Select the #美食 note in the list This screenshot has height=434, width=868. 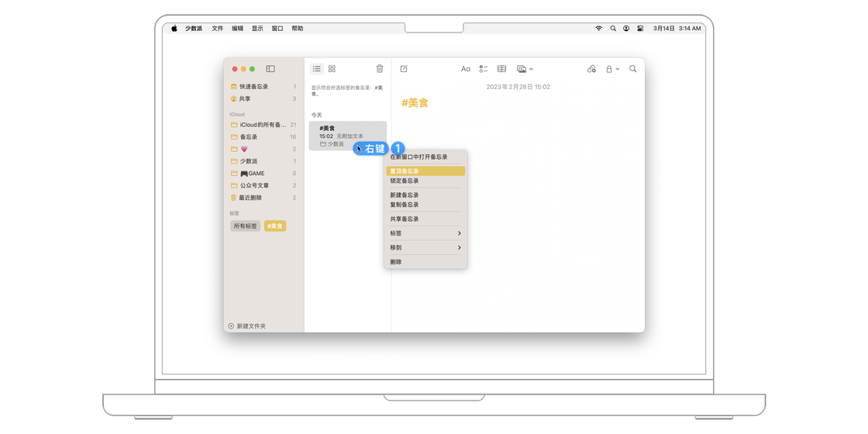coord(348,136)
